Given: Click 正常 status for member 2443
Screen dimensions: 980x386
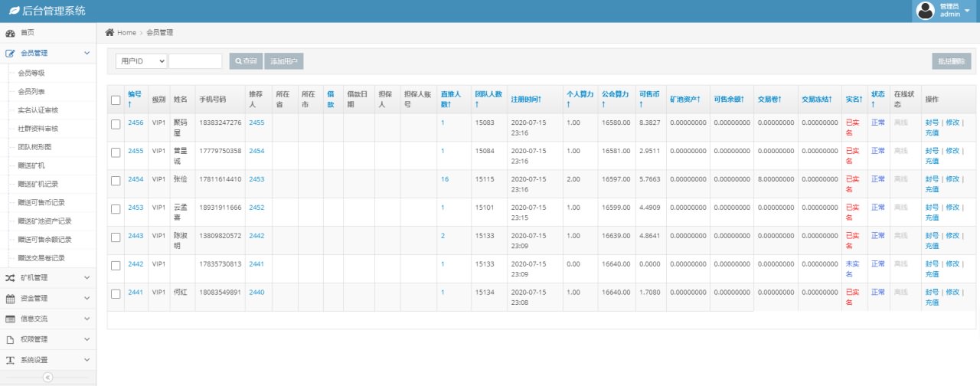Looking at the screenshot, I should coord(878,236).
